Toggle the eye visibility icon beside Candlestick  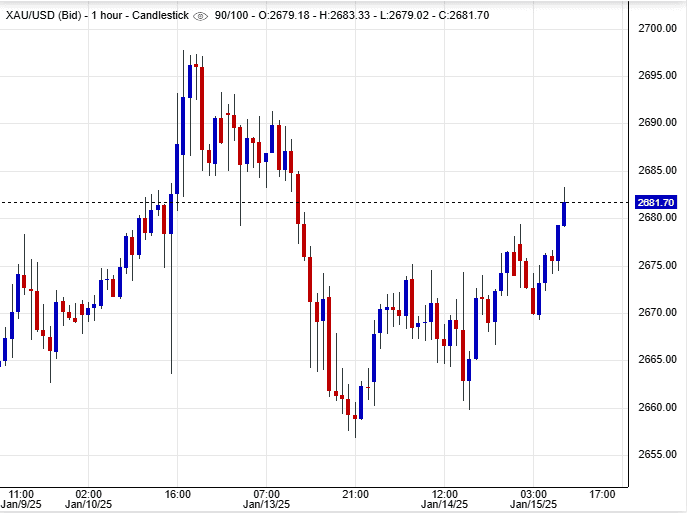[200, 16]
